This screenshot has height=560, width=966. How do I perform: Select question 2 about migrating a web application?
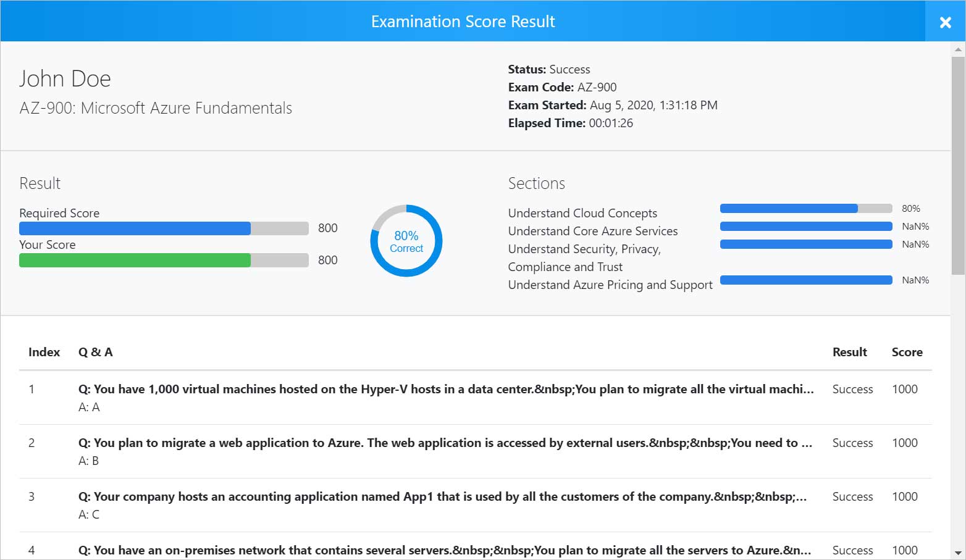pos(445,443)
